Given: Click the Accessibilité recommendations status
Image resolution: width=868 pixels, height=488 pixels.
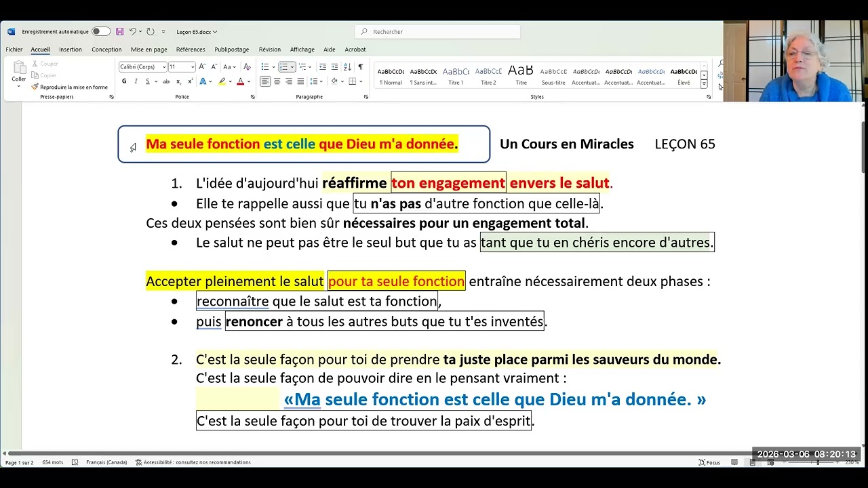Looking at the screenshot, I should (193, 462).
